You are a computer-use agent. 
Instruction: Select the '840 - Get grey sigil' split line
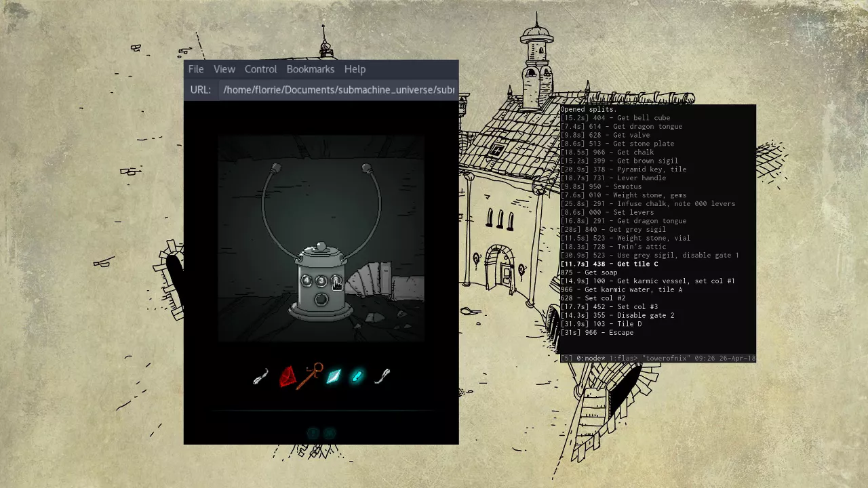point(613,230)
